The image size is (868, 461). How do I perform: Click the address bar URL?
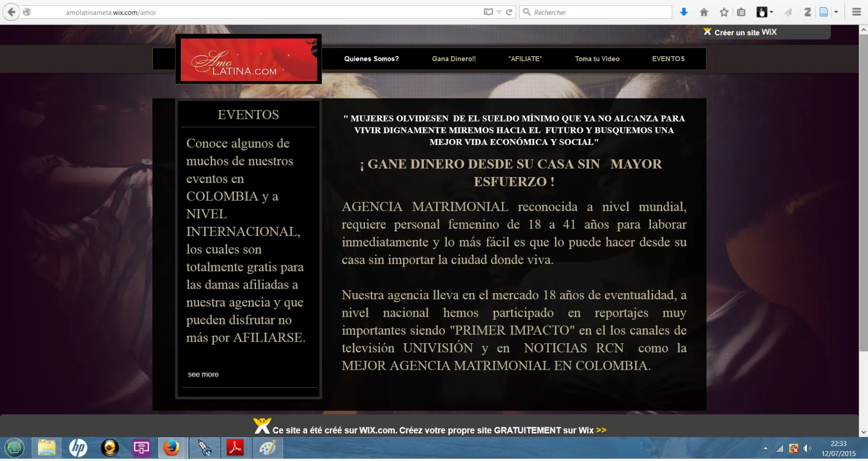tap(111, 13)
